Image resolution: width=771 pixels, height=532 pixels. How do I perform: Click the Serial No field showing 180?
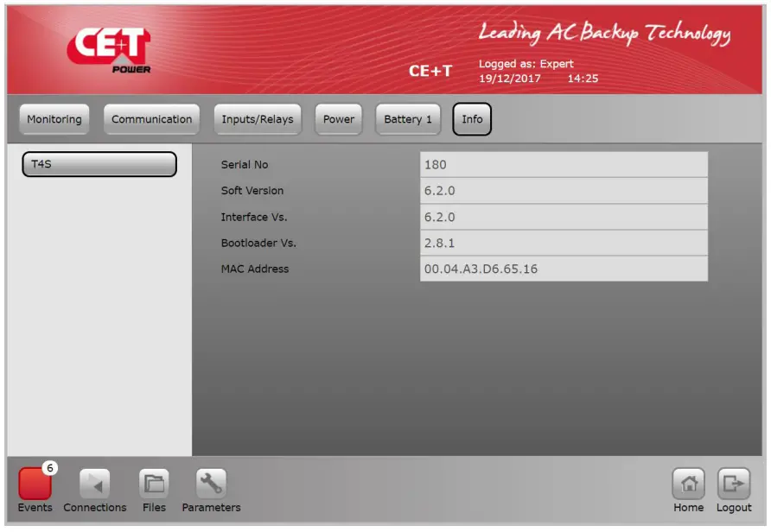pyautogui.click(x=564, y=165)
